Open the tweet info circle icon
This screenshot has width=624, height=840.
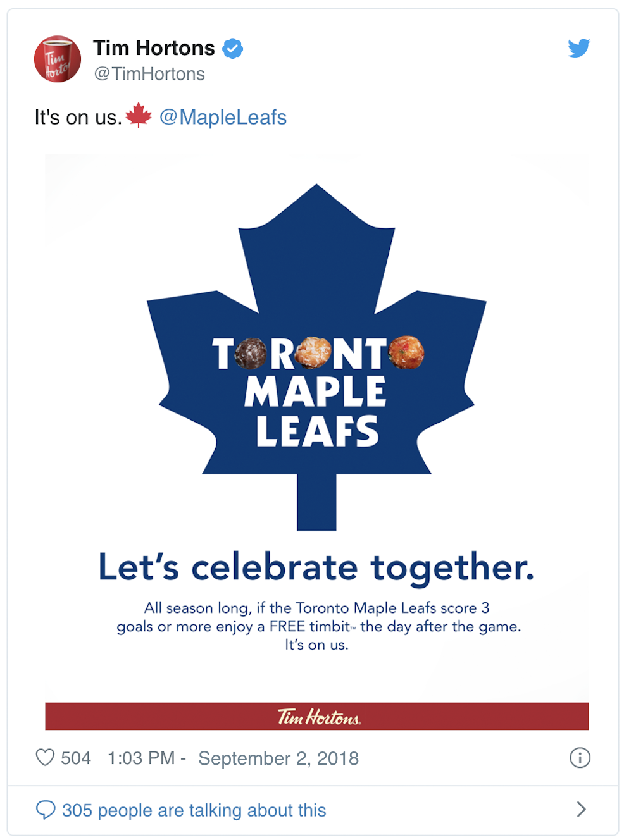(x=580, y=757)
